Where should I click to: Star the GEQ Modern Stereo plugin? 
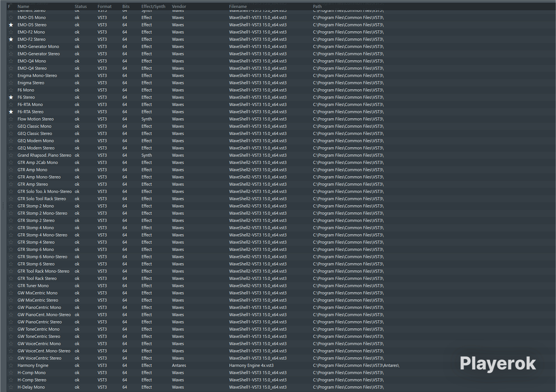tap(11, 148)
